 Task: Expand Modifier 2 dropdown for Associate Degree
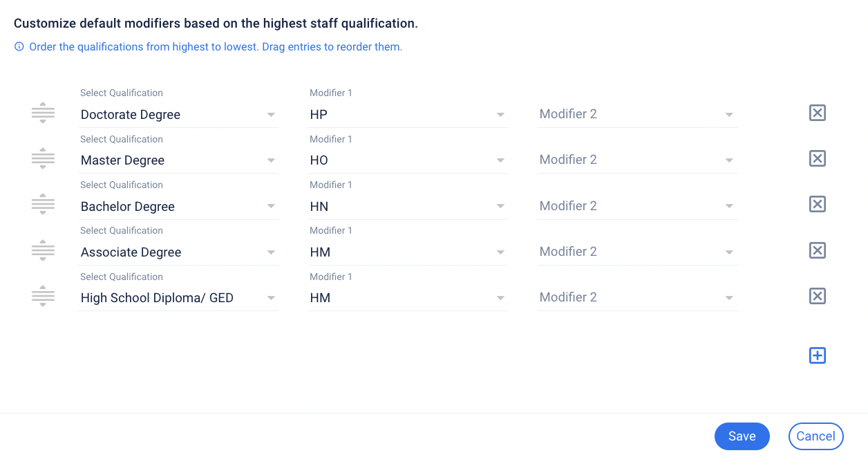pyautogui.click(x=637, y=252)
